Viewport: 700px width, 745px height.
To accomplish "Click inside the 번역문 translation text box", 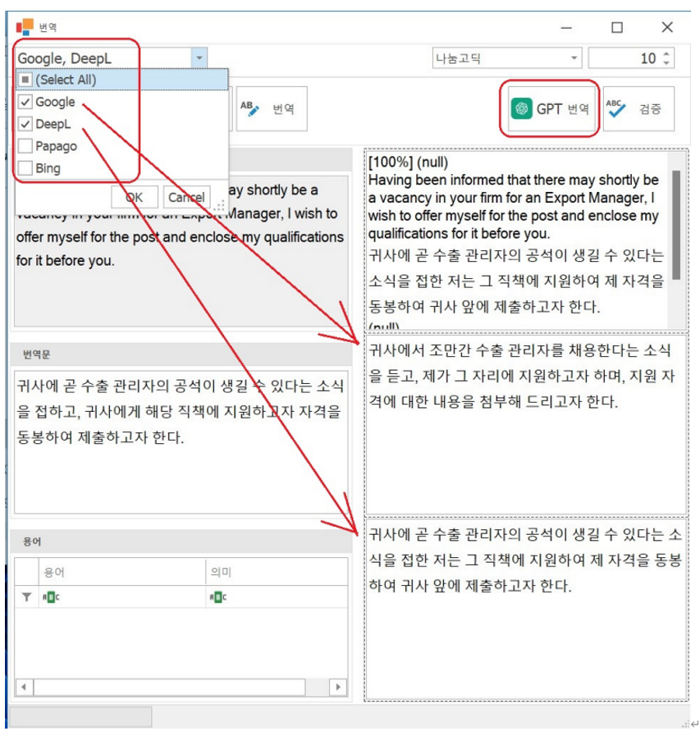I will coord(181,442).
